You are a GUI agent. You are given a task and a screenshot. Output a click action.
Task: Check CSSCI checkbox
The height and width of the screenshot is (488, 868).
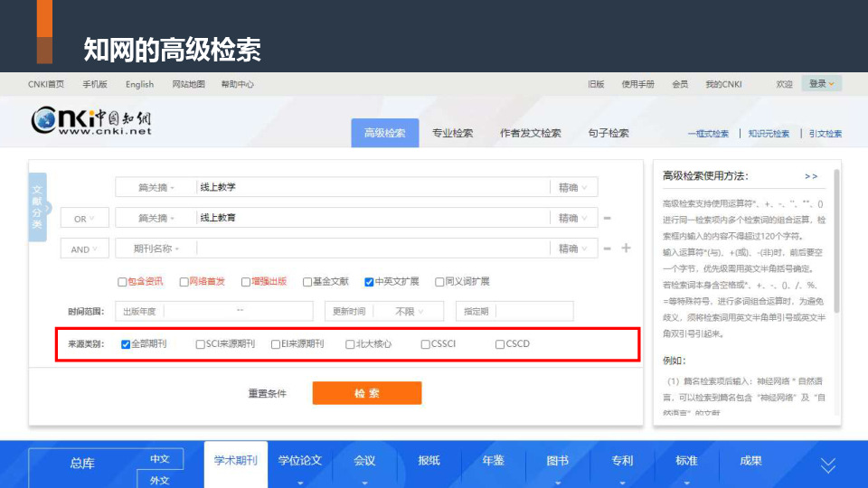tap(425, 344)
